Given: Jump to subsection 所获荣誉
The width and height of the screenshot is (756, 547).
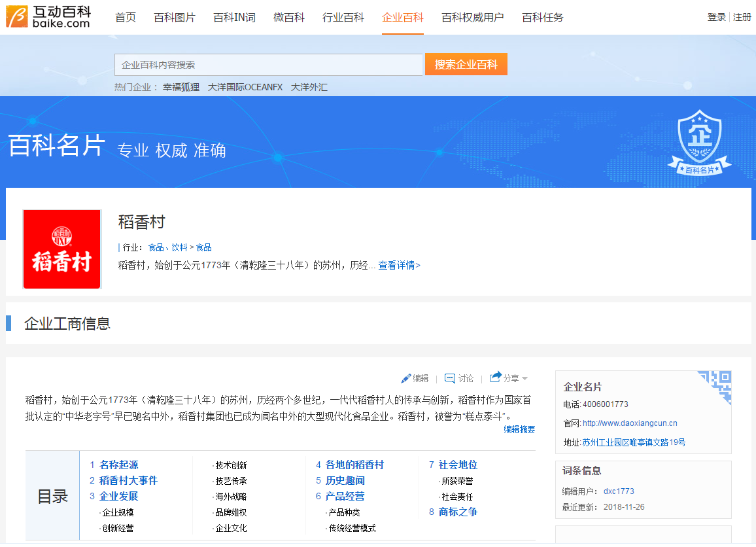Looking at the screenshot, I should point(457,482).
